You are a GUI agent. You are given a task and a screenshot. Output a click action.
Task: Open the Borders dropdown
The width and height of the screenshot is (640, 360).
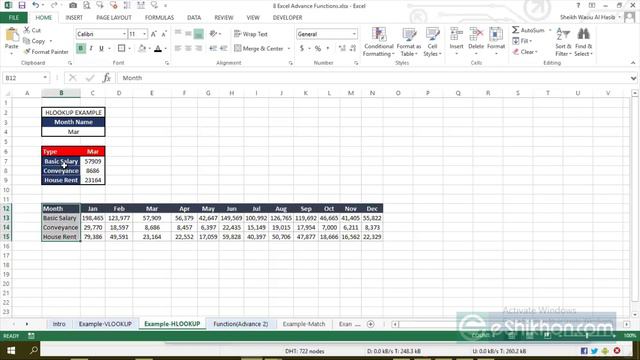[129, 49]
